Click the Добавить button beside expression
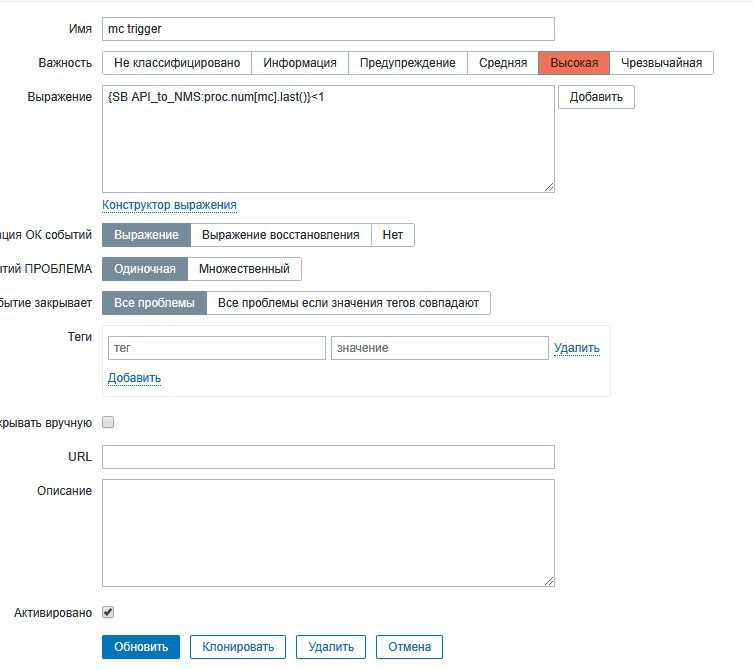 [596, 97]
